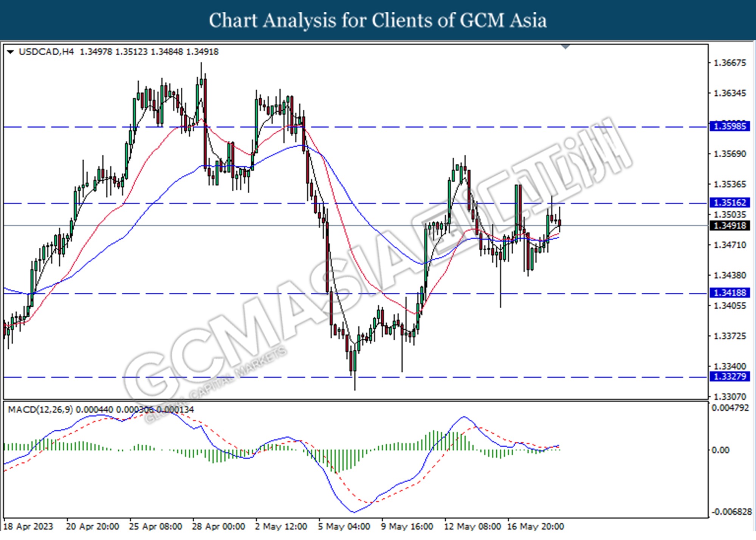The height and width of the screenshot is (540, 756).
Task: Click the 1.35690 price scale value
Action: (730, 154)
